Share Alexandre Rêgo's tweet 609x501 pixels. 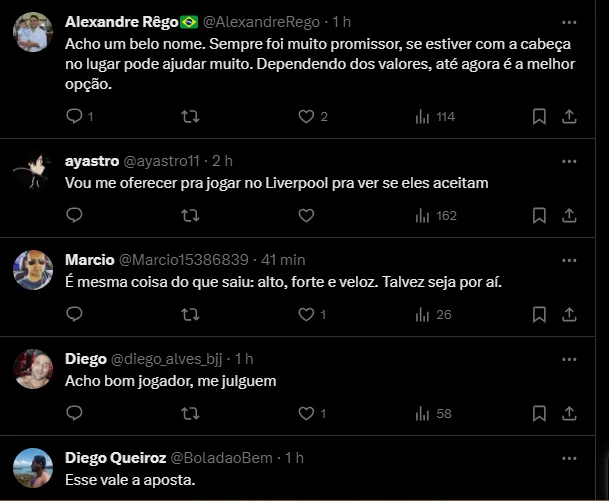click(569, 117)
